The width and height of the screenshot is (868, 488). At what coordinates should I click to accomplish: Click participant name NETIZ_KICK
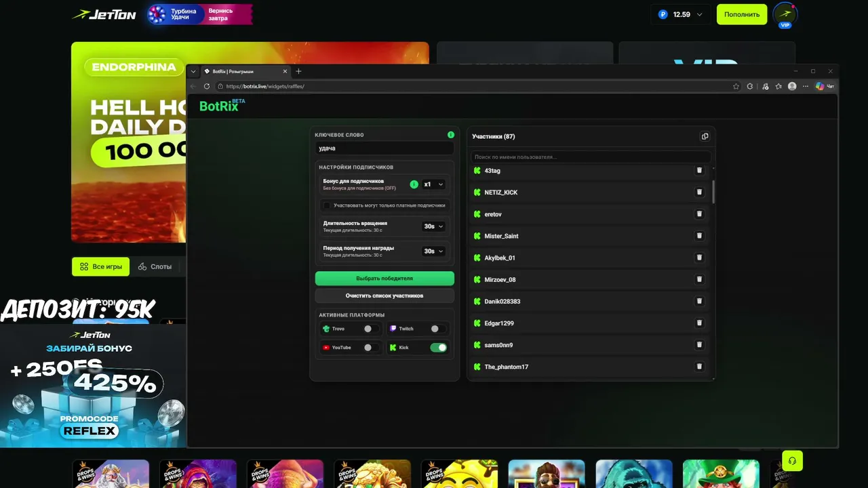pos(500,192)
